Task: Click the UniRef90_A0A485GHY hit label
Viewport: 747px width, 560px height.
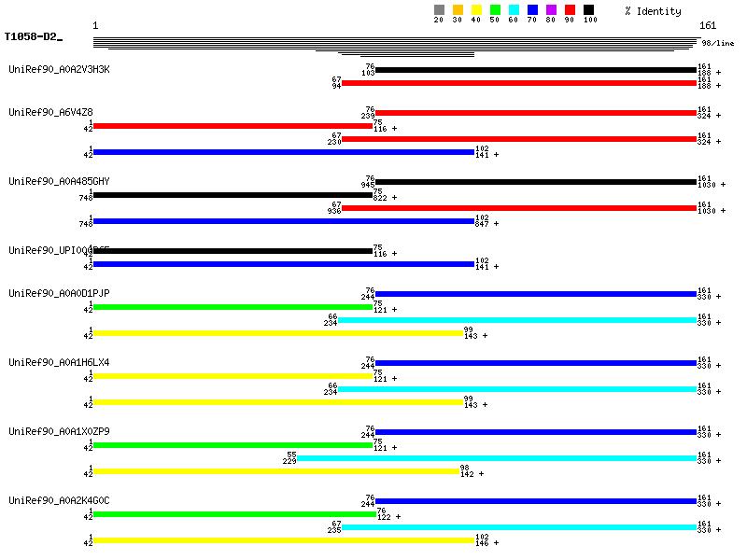Action: (x=59, y=181)
